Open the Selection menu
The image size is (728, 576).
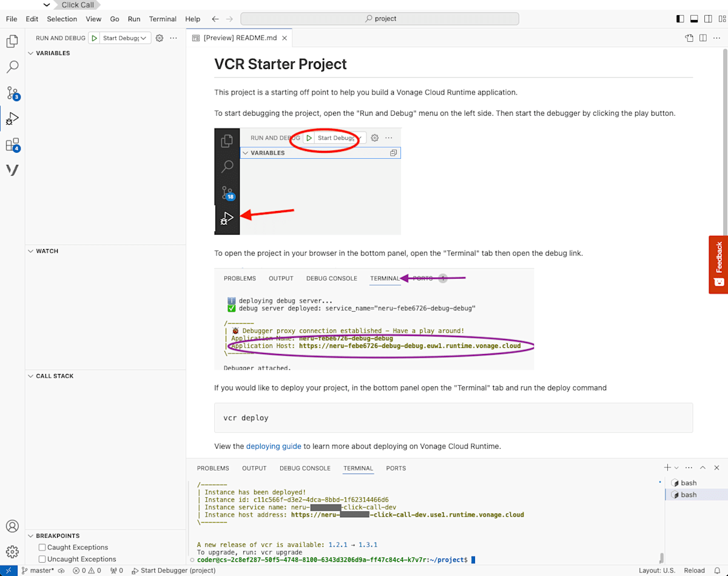62,19
